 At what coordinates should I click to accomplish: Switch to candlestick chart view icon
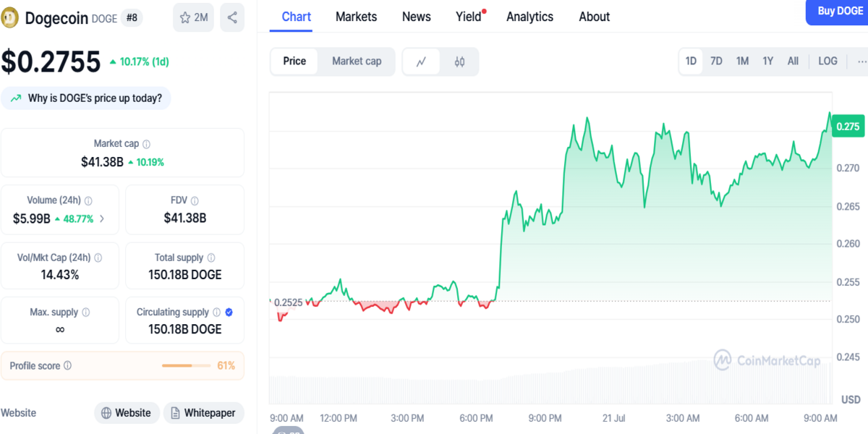point(459,61)
